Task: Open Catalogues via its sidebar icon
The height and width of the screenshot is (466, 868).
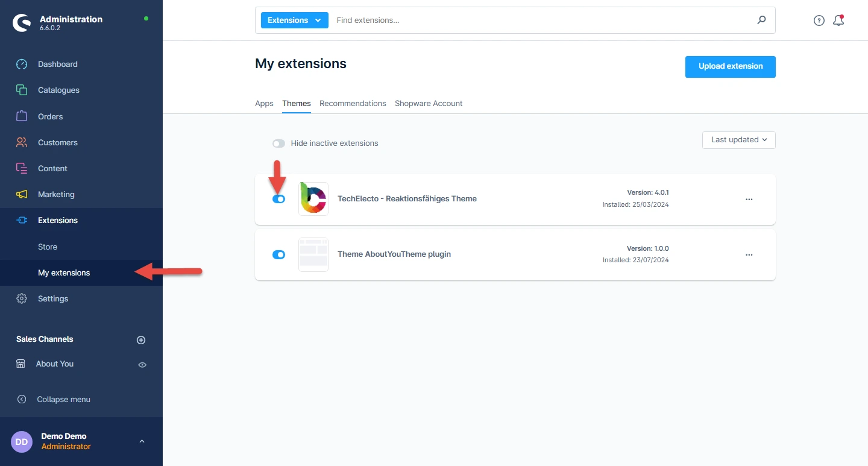Action: point(22,90)
